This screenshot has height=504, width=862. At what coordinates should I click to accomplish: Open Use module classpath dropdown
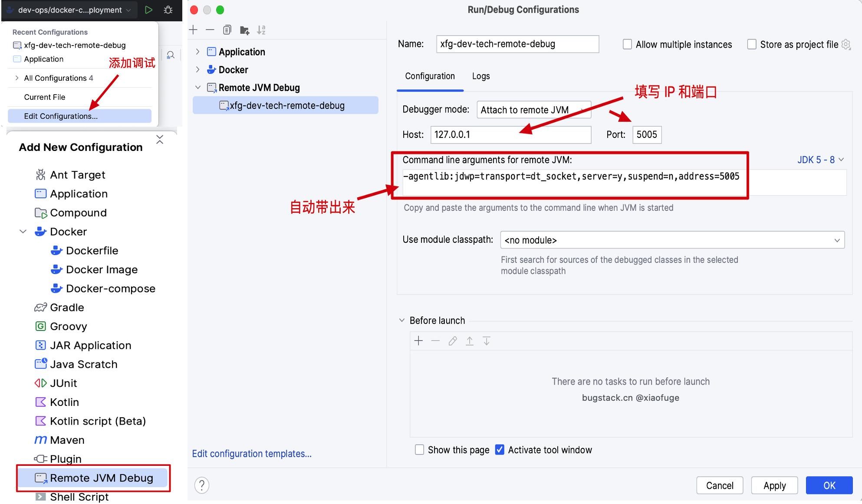pyautogui.click(x=672, y=240)
